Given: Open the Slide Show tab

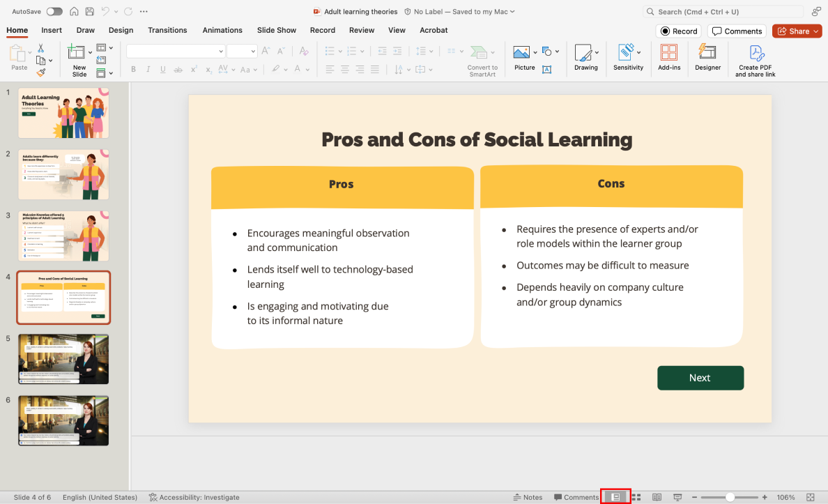Looking at the screenshot, I should pos(276,30).
